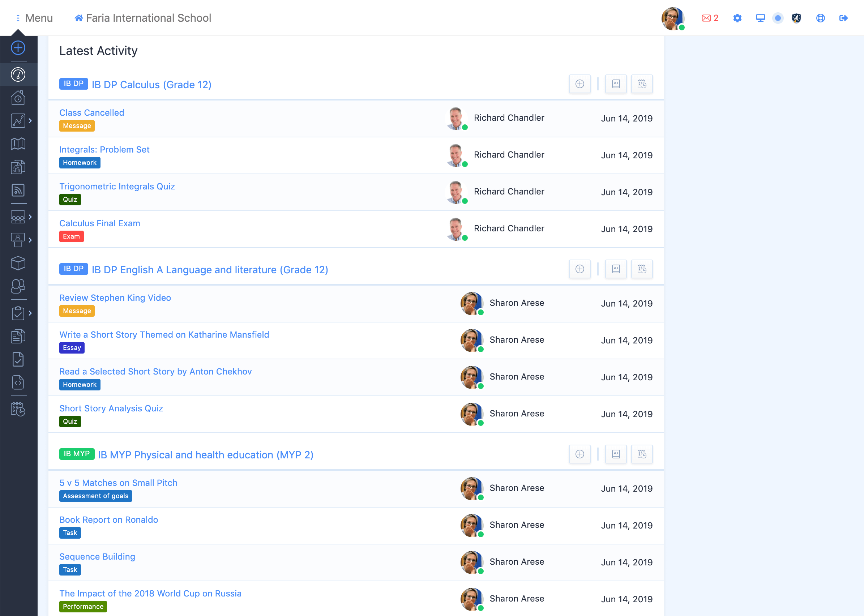The image size is (864, 616).
Task: Open calendar icon for IB DP Calculus
Action: 641,84
